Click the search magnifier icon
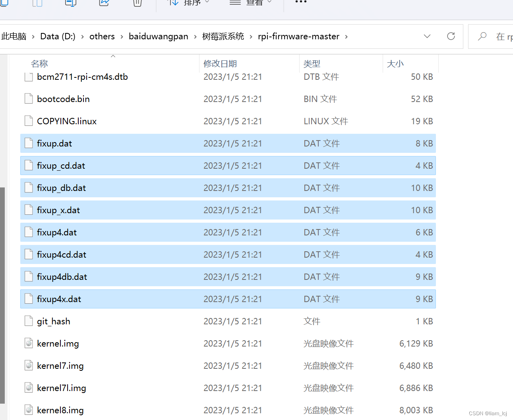Viewport: 513px width, 420px height. coord(482,36)
